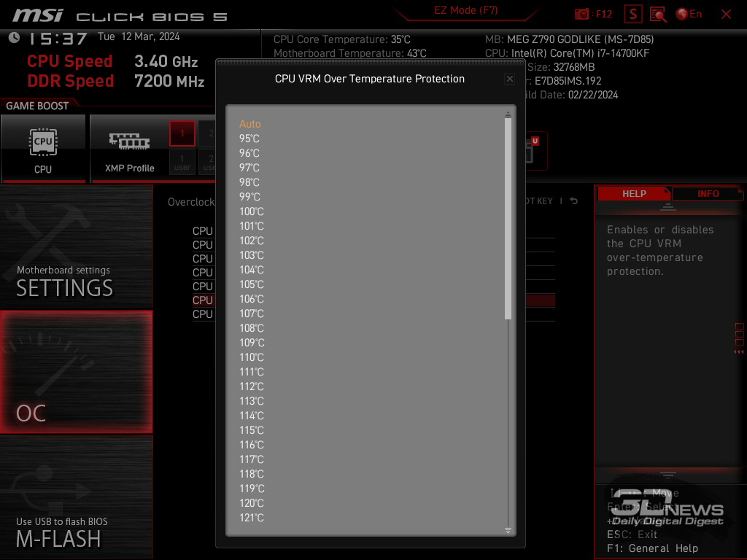Click the scroll-up arrow of the list

tap(508, 114)
